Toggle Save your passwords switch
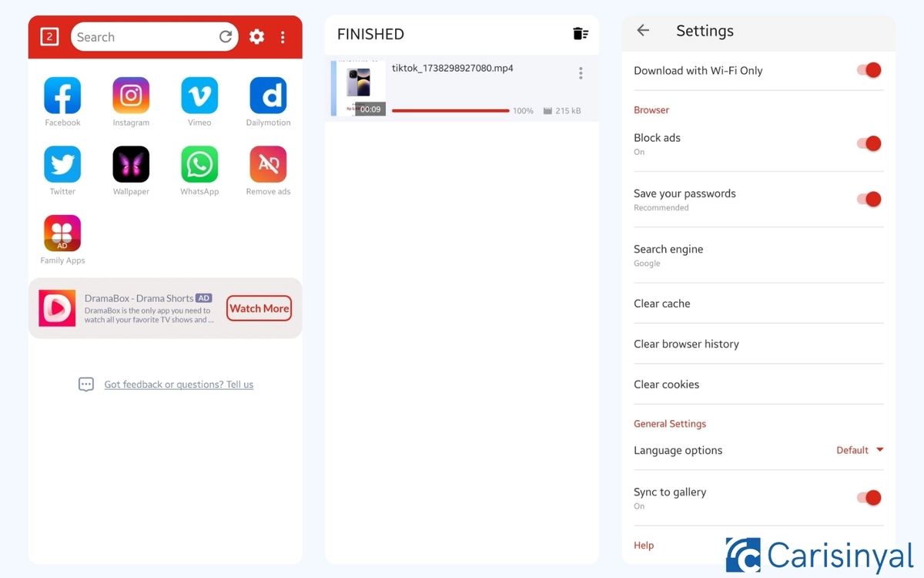Image resolution: width=924 pixels, height=578 pixels. point(869,199)
